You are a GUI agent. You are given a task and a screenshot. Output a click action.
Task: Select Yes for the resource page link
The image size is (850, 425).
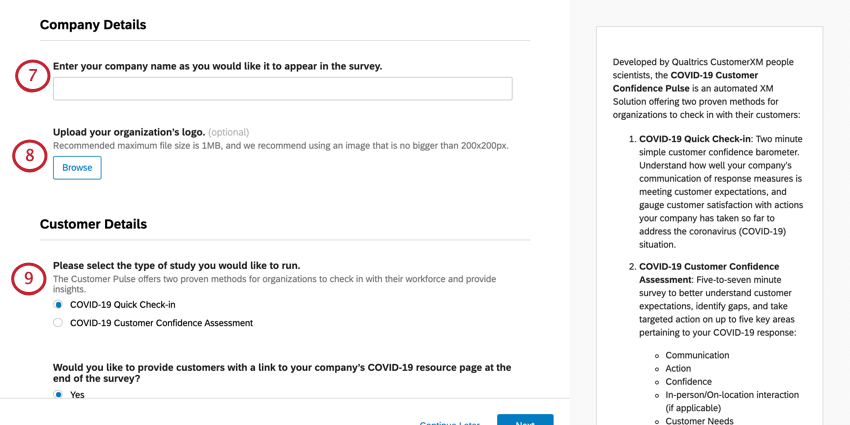point(58,395)
